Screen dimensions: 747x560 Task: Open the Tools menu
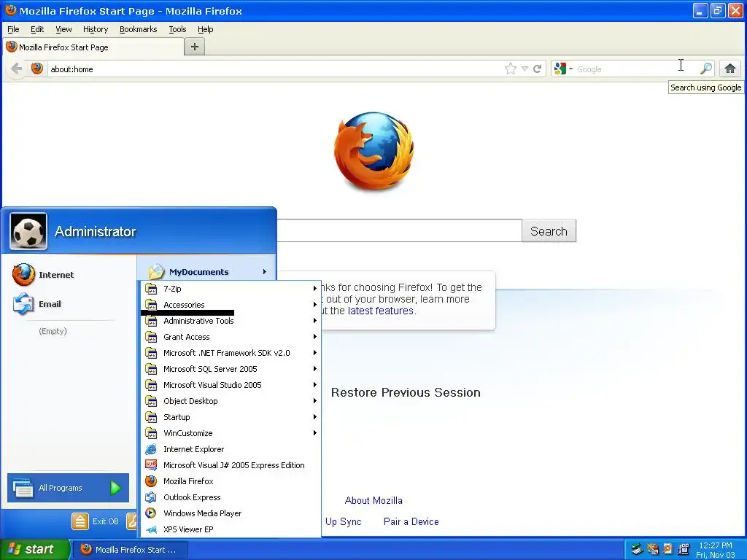coord(177,29)
